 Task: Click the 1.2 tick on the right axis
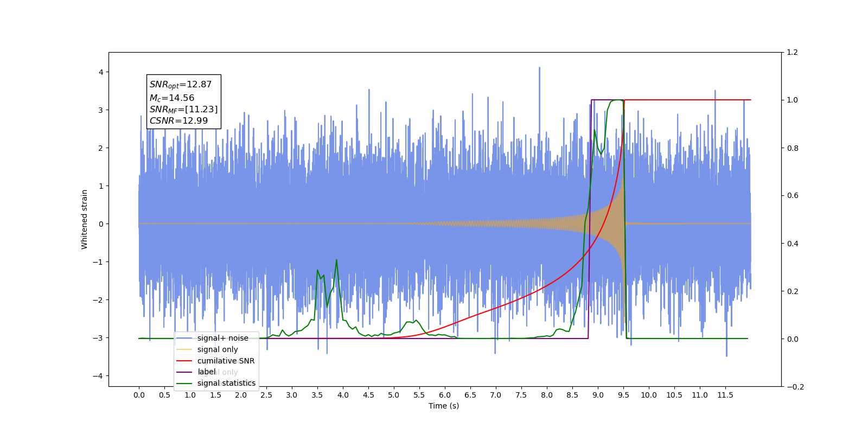pos(793,53)
